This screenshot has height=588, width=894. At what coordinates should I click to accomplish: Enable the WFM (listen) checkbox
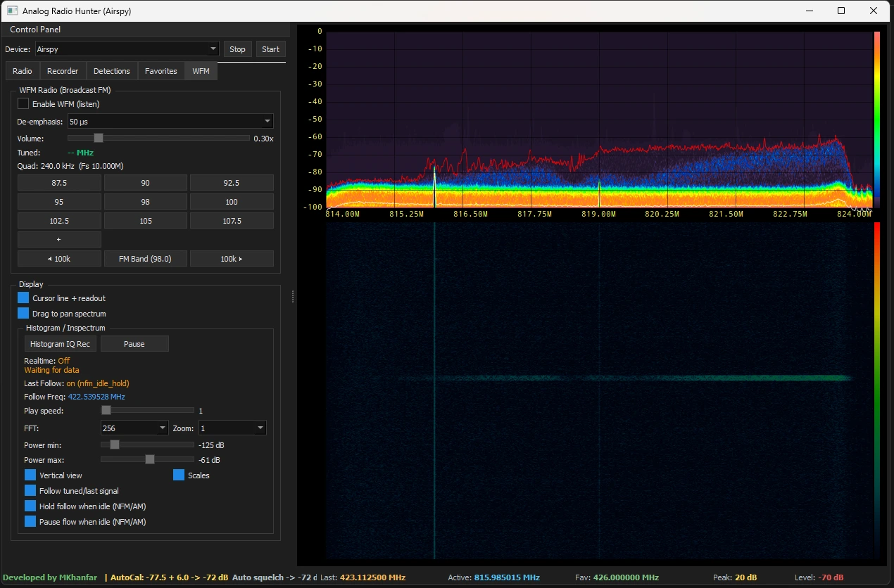(23, 103)
